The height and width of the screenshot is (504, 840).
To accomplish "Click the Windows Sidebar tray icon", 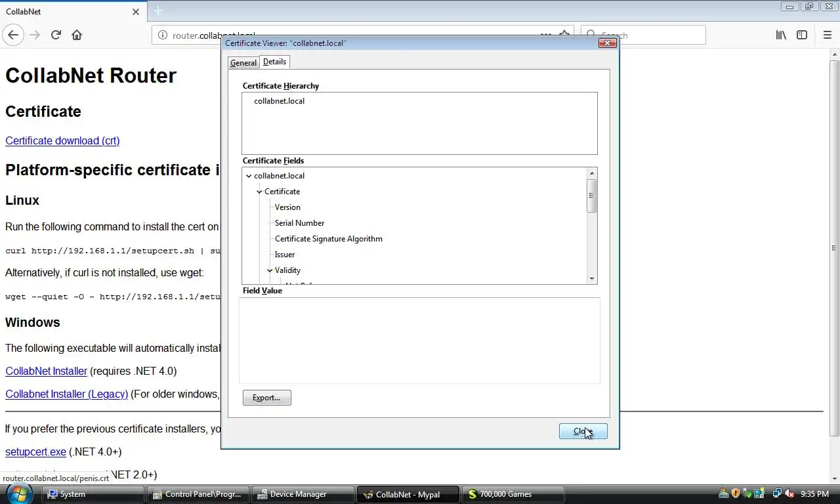I will pos(759,493).
